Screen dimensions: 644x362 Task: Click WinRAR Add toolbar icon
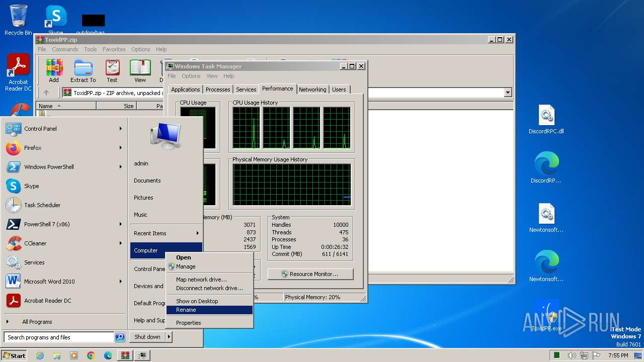coord(54,71)
